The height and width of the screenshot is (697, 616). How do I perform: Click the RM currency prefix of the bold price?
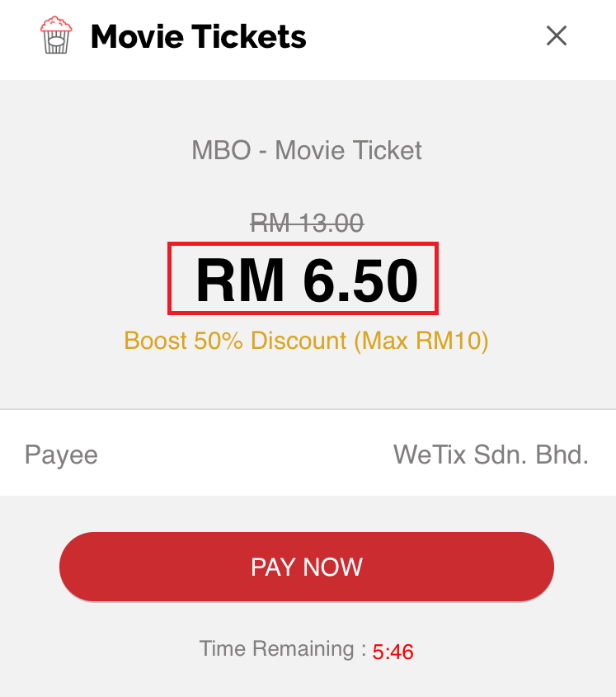coord(240,280)
